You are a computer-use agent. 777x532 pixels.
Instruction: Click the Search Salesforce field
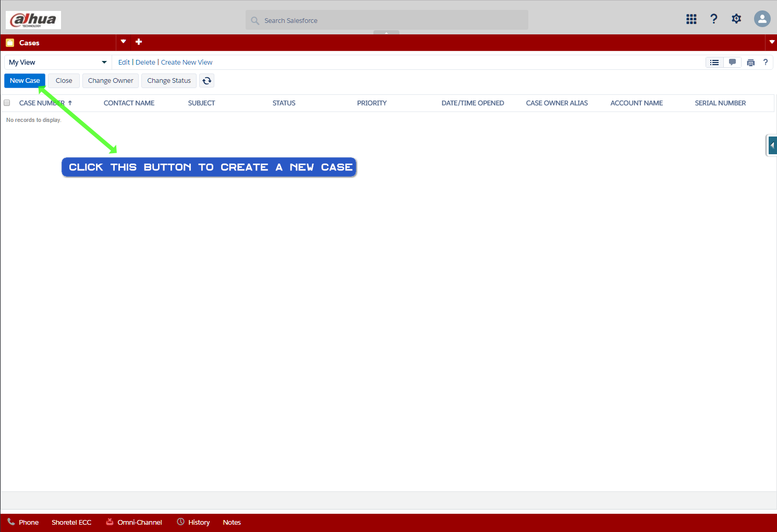(387, 20)
